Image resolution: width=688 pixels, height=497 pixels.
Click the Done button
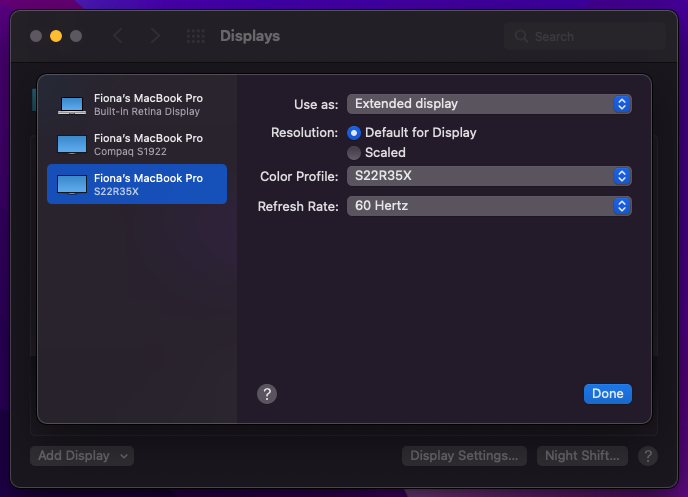[x=608, y=393]
